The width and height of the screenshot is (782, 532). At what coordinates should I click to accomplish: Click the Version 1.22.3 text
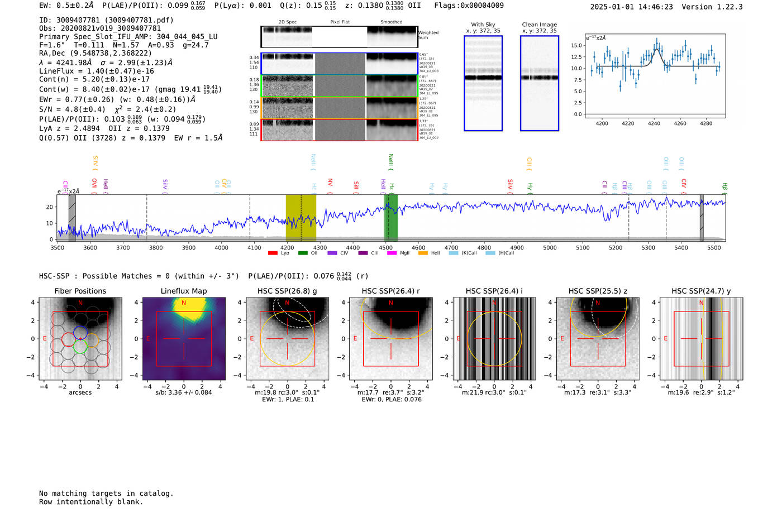(x=712, y=7)
